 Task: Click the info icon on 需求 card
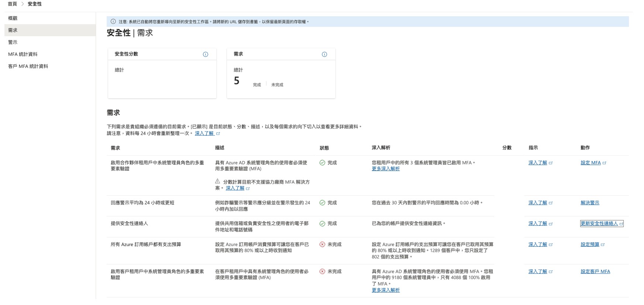tap(324, 54)
